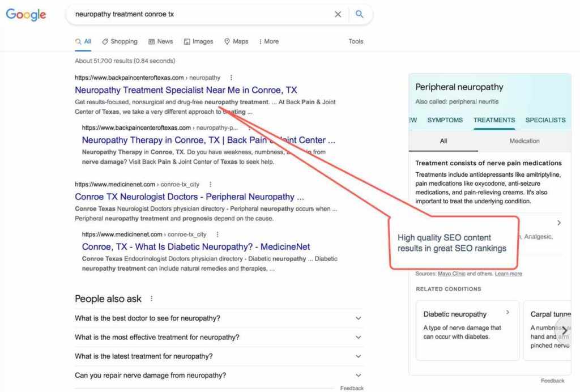The image size is (580, 392).
Task: Expand 'Can you repair nerve damage' question
Action: (219, 376)
